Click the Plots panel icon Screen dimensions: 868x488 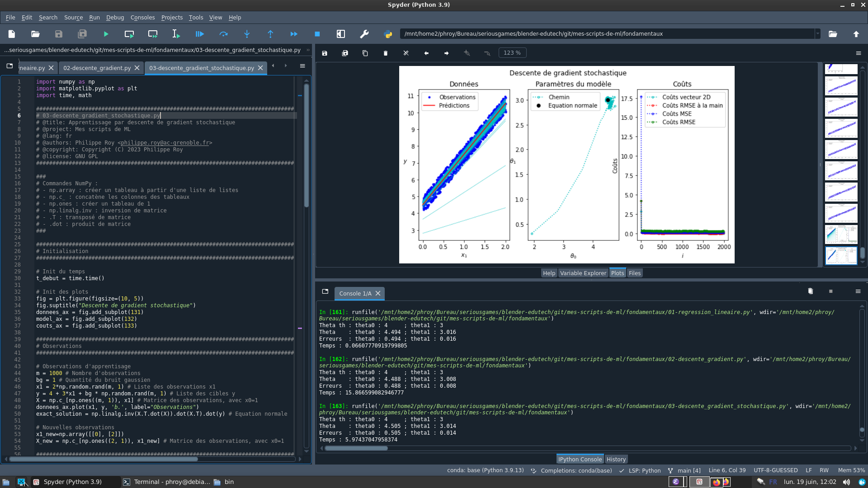point(617,273)
